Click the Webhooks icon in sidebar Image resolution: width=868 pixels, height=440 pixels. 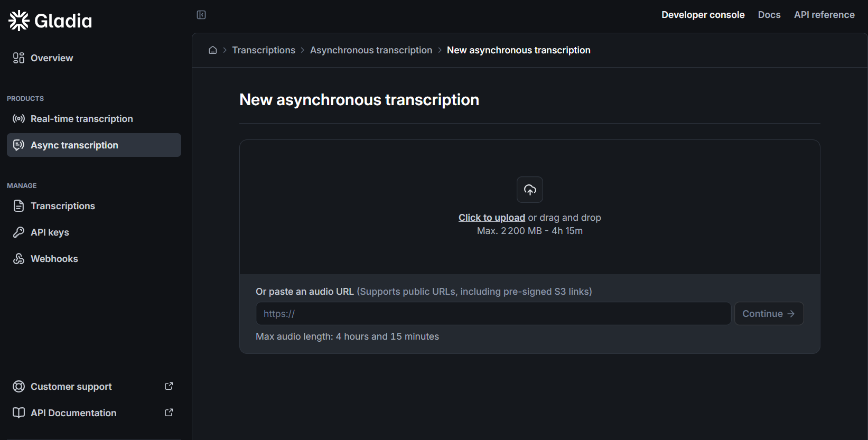[18, 259]
